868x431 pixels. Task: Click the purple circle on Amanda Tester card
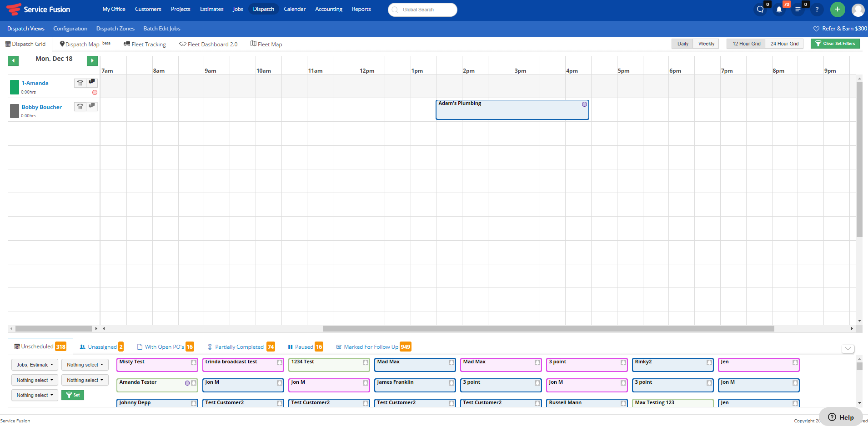pyautogui.click(x=187, y=383)
